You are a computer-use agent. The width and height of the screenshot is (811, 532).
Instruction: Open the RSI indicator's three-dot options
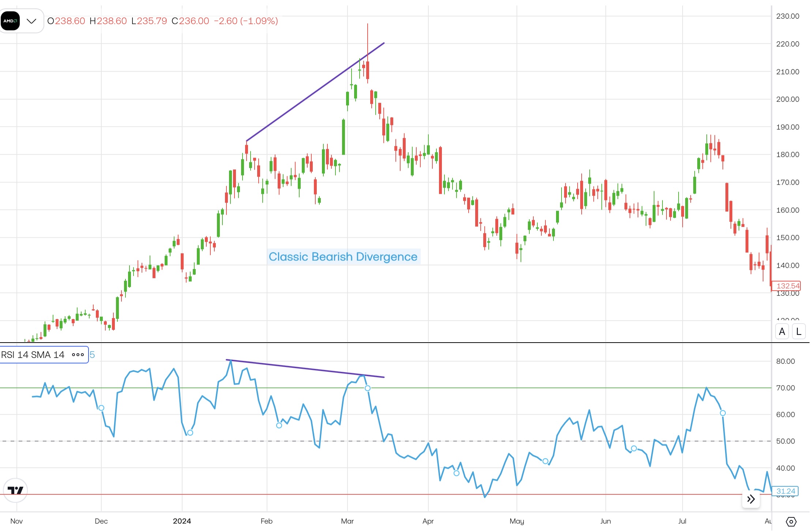tap(78, 355)
